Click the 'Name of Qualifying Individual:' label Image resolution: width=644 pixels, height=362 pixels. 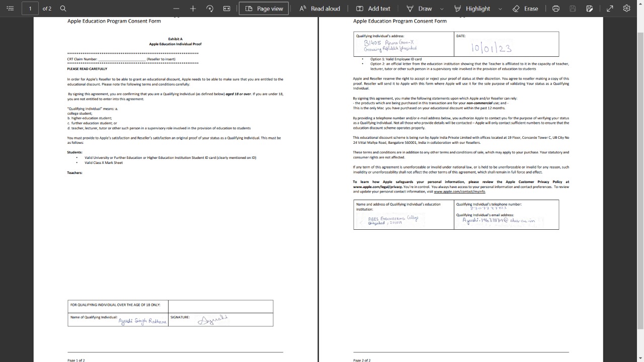(x=94, y=317)
